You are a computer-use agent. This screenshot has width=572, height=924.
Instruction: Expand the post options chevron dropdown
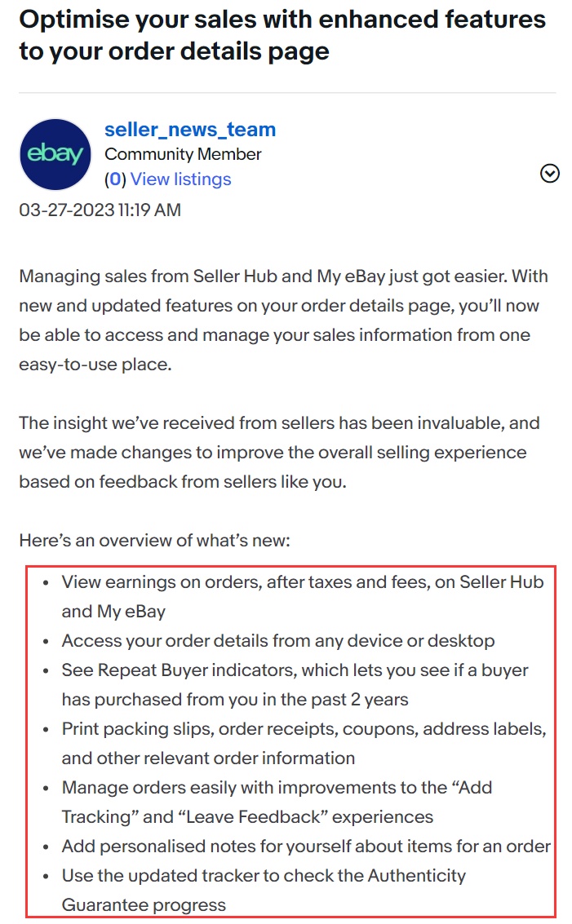tap(550, 173)
